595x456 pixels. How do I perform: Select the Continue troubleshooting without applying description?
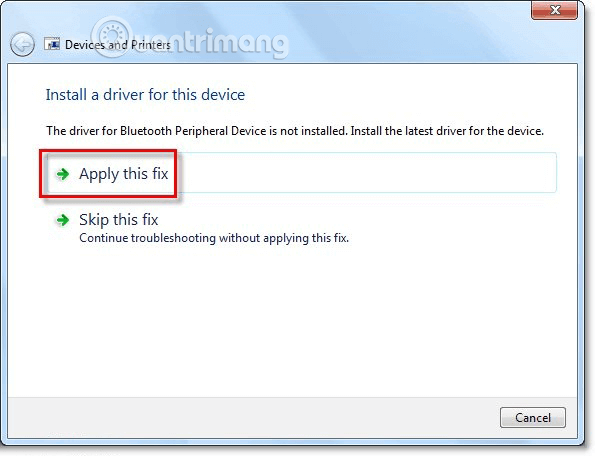(x=214, y=238)
